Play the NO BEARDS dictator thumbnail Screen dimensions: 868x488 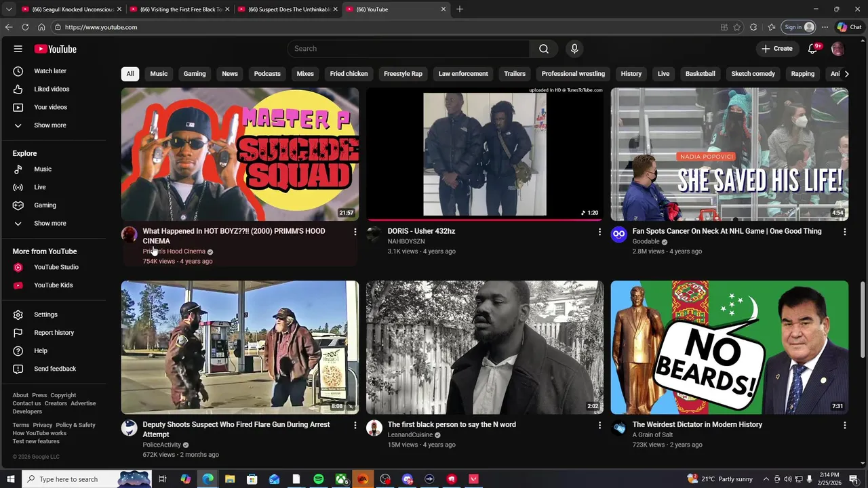coord(729,347)
